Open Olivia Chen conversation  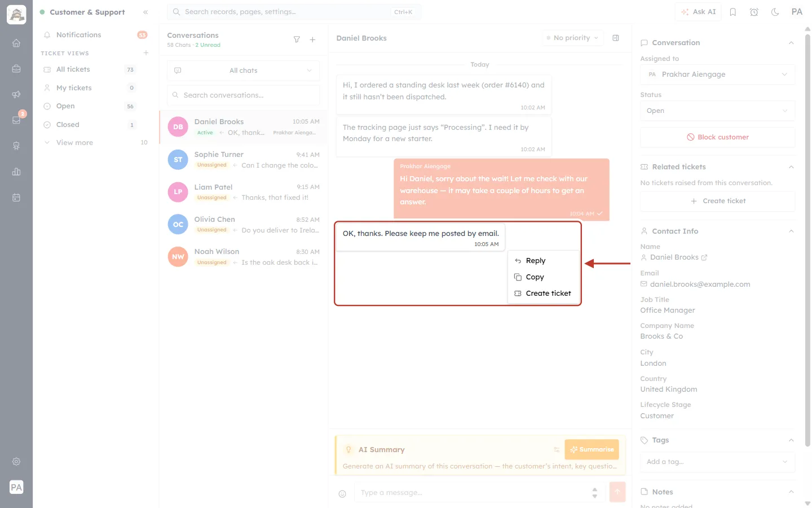244,225
